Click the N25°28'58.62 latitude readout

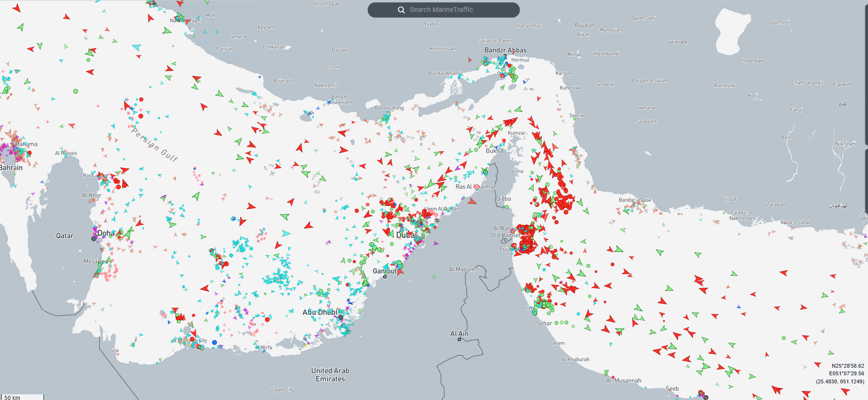(848, 366)
